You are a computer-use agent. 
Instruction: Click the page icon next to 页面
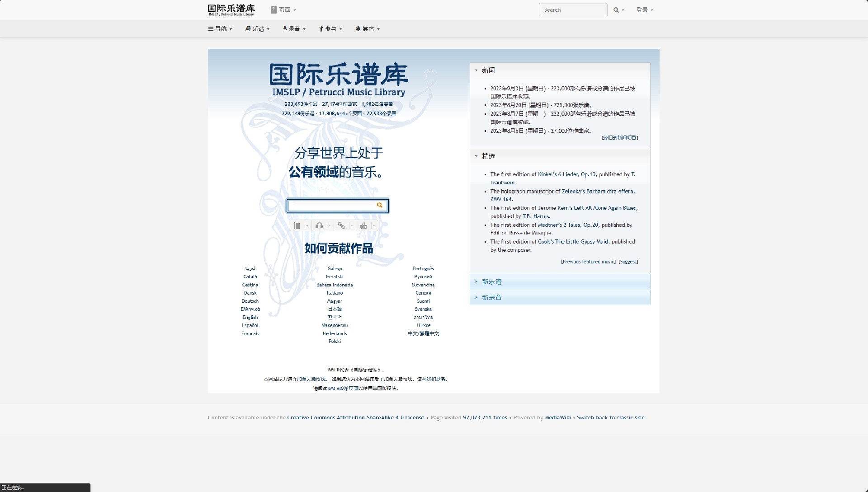click(x=273, y=9)
